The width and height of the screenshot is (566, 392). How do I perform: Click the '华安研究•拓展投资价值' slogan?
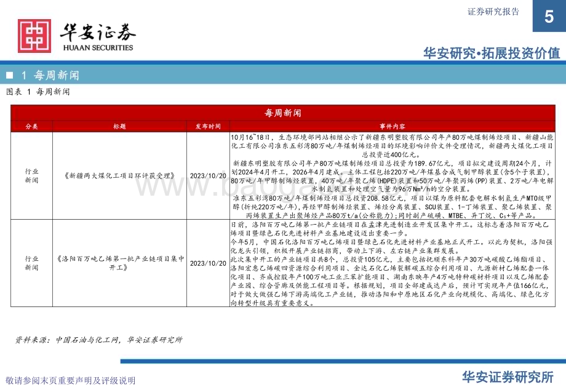492,53
